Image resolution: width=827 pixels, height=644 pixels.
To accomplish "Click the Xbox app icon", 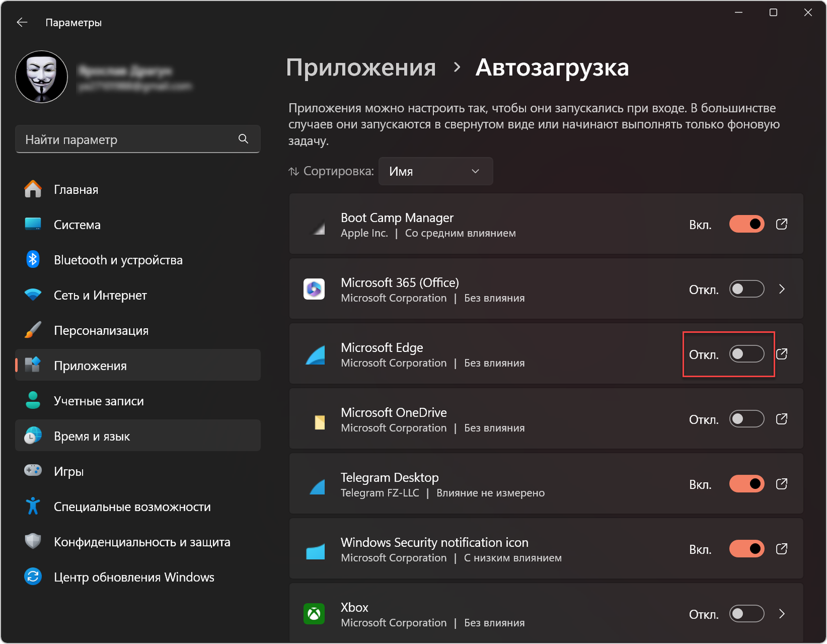I will [314, 614].
